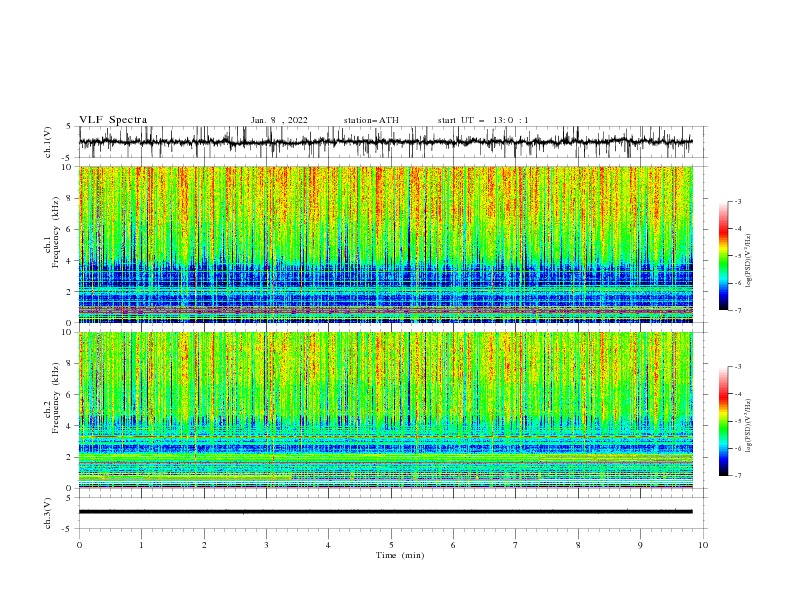Click the upper ch.1 PSD color bar
The height and width of the screenshot is (612, 792).
(x=724, y=256)
